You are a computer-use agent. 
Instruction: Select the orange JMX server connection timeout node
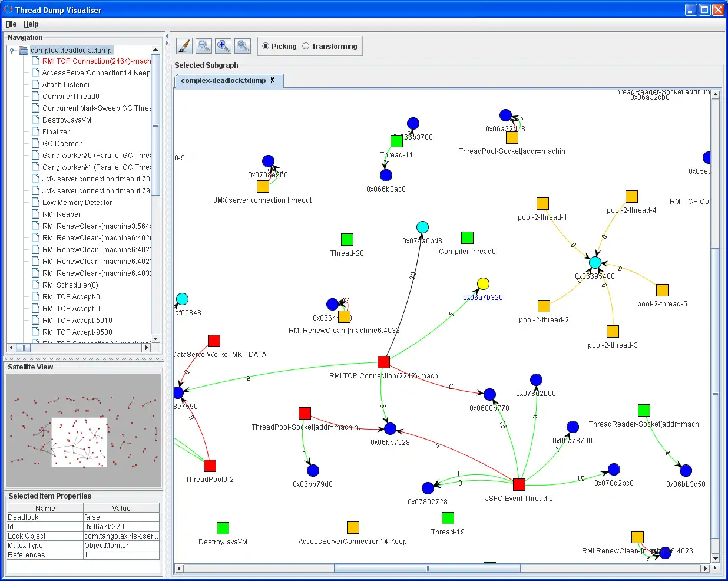(263, 186)
